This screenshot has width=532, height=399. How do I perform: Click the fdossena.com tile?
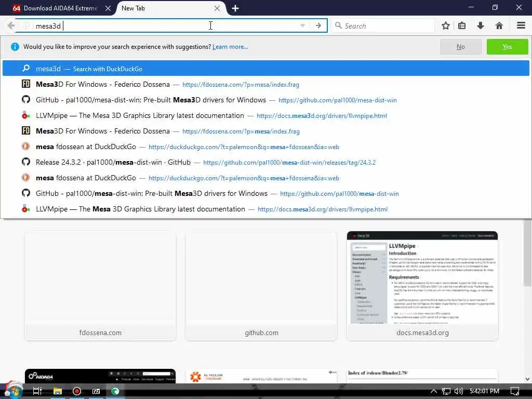click(x=100, y=286)
